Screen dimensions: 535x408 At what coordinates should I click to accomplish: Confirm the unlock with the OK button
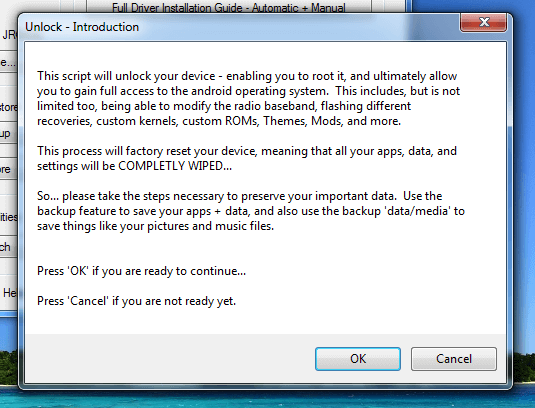point(358,359)
